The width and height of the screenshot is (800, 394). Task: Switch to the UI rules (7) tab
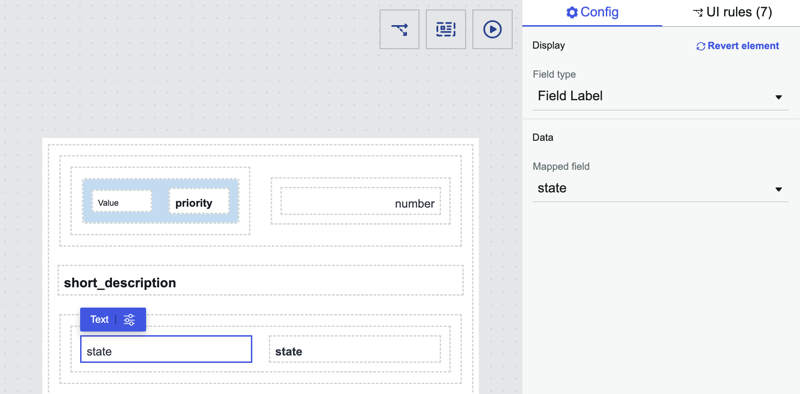[x=731, y=12]
